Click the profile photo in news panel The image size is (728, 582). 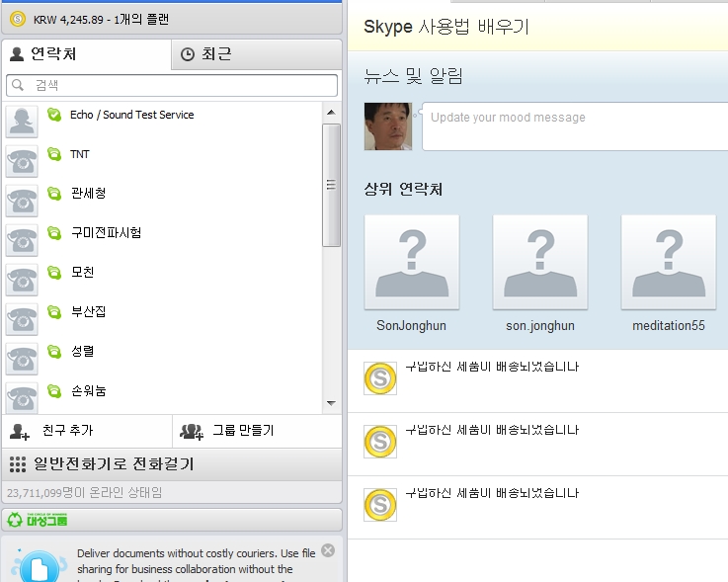coord(388,126)
